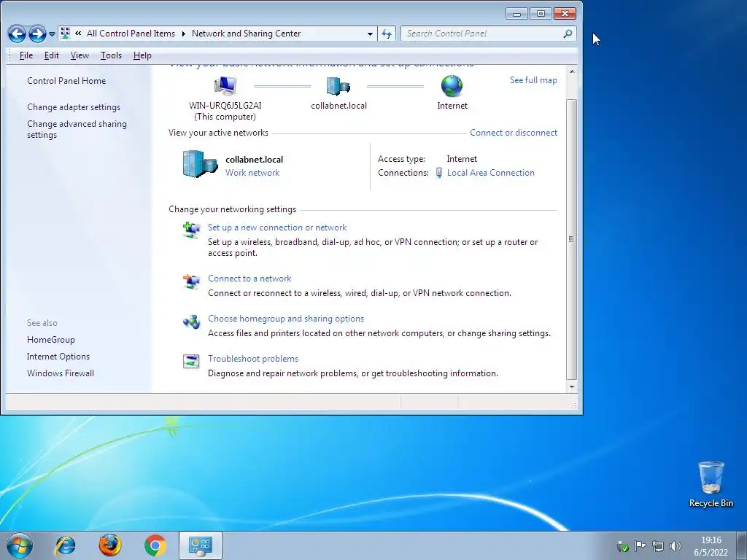Open the View menu
Screen dimensions: 747x560
[x=80, y=55]
